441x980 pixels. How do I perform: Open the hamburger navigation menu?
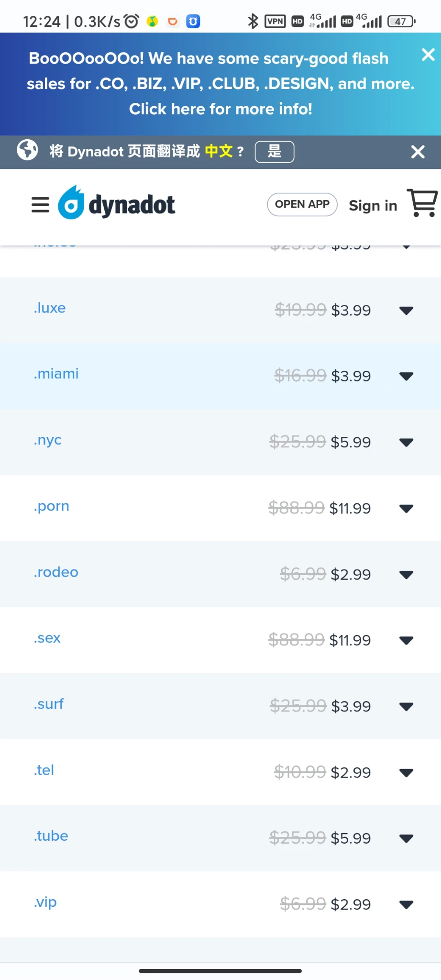40,205
